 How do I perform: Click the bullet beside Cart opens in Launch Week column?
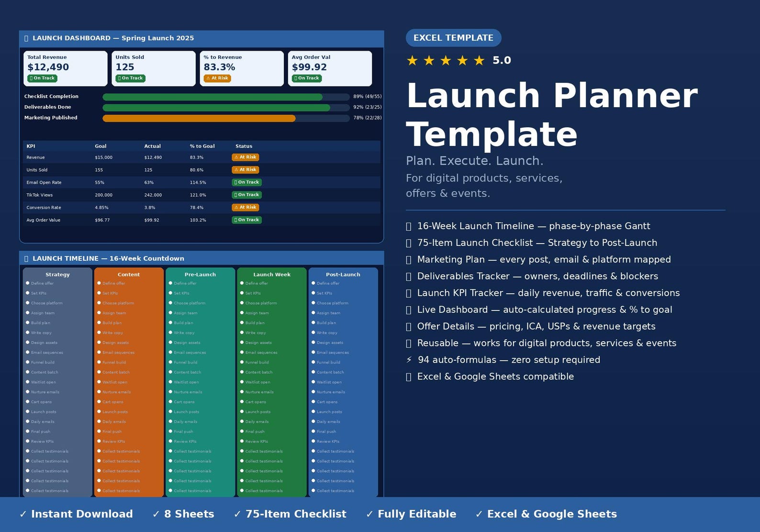(x=242, y=402)
